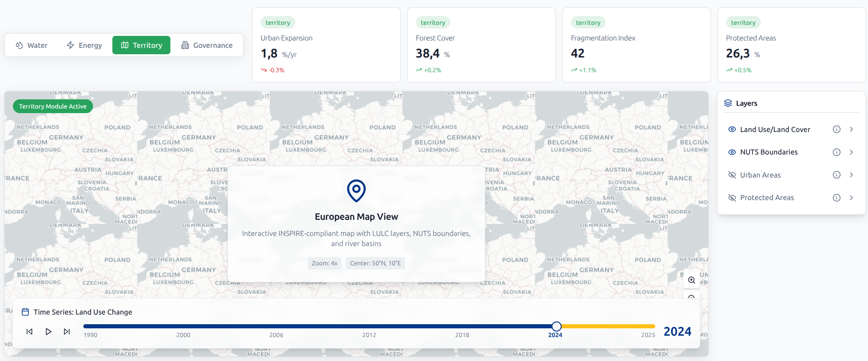Jump timeline to 2000 marker
Viewport: 868px width, 361px height.
(x=183, y=335)
